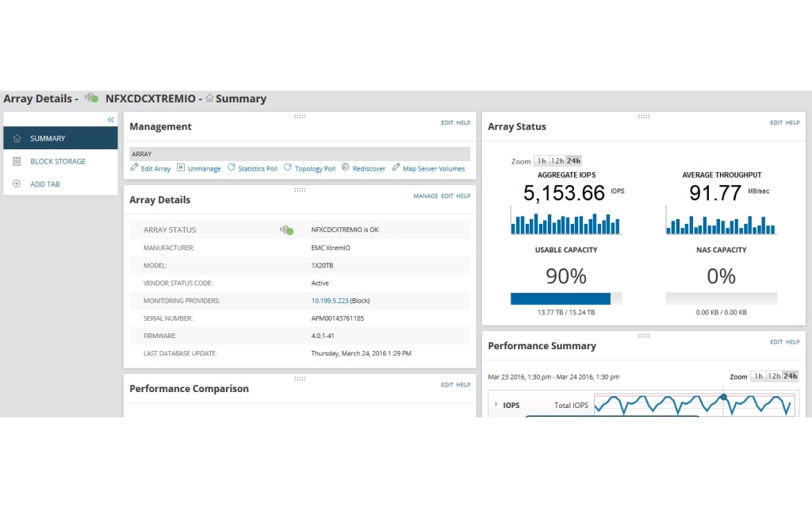Expand the IOPS row in Performance Summary
The width and height of the screenshot is (812, 508).
click(x=496, y=404)
